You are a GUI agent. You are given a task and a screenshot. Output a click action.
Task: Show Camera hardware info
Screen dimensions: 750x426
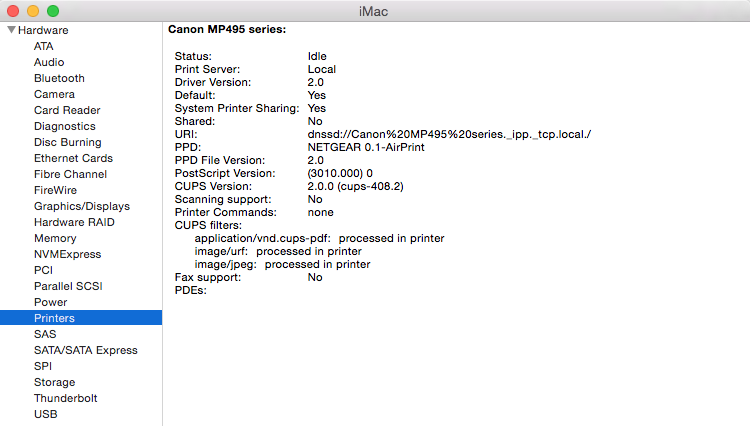55,94
